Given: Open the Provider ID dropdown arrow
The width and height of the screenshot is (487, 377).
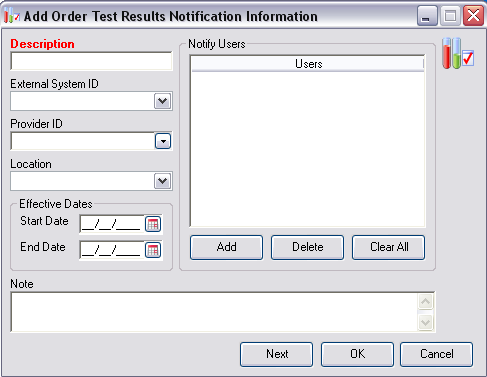Looking at the screenshot, I should click(x=163, y=141).
